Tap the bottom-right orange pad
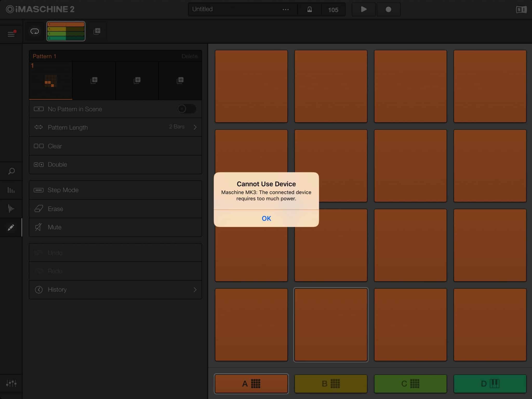The image size is (532, 399). (x=490, y=325)
